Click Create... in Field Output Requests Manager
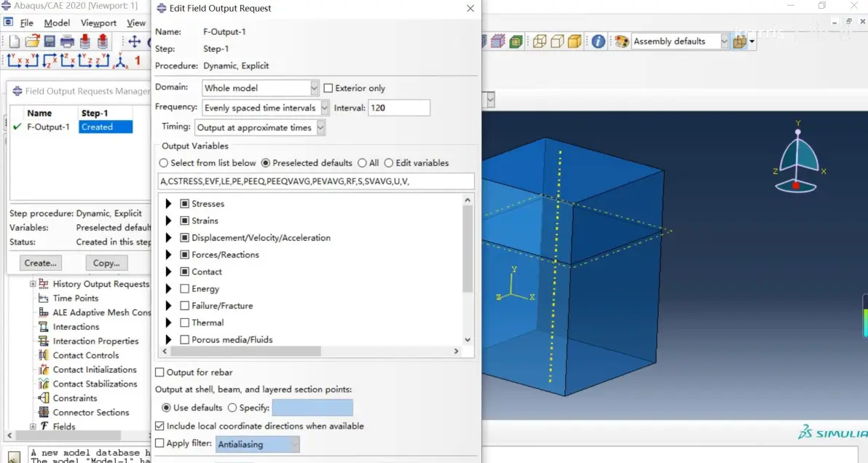Image resolution: width=868 pixels, height=463 pixels. point(40,264)
